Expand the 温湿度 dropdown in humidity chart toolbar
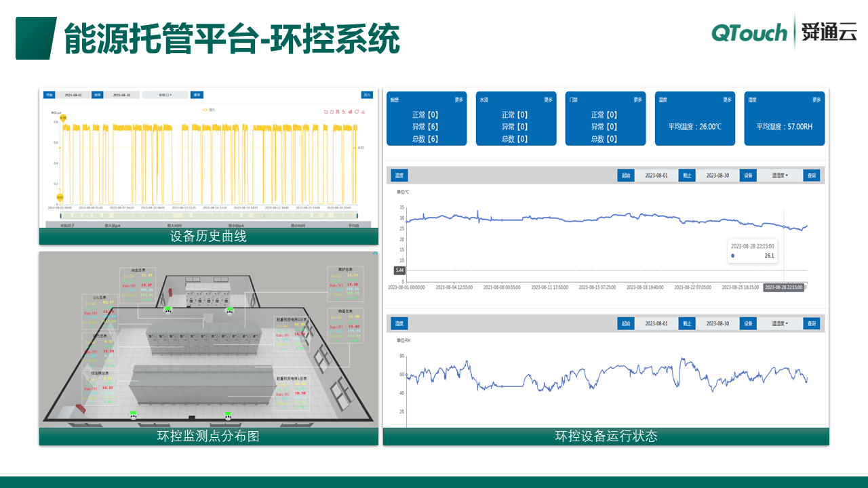 click(780, 324)
